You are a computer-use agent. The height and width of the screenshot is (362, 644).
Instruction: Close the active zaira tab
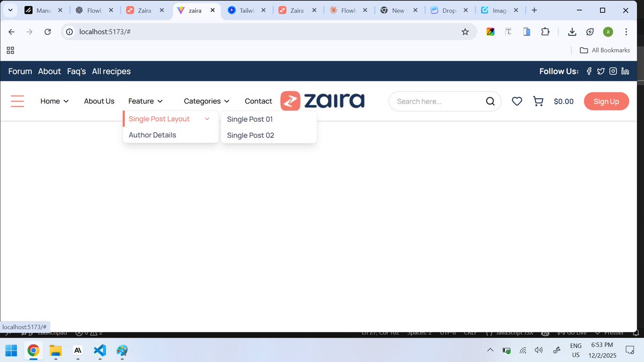coord(213,10)
